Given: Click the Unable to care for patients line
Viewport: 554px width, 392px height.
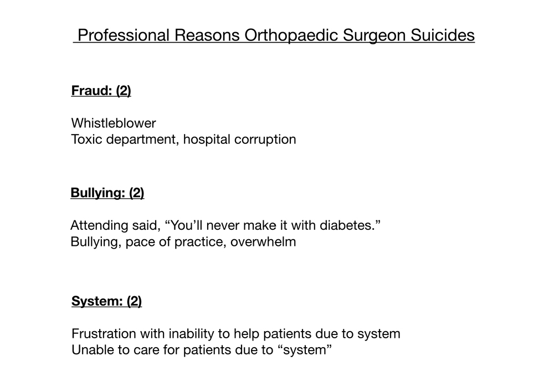Looking at the screenshot, I should (x=202, y=350).
